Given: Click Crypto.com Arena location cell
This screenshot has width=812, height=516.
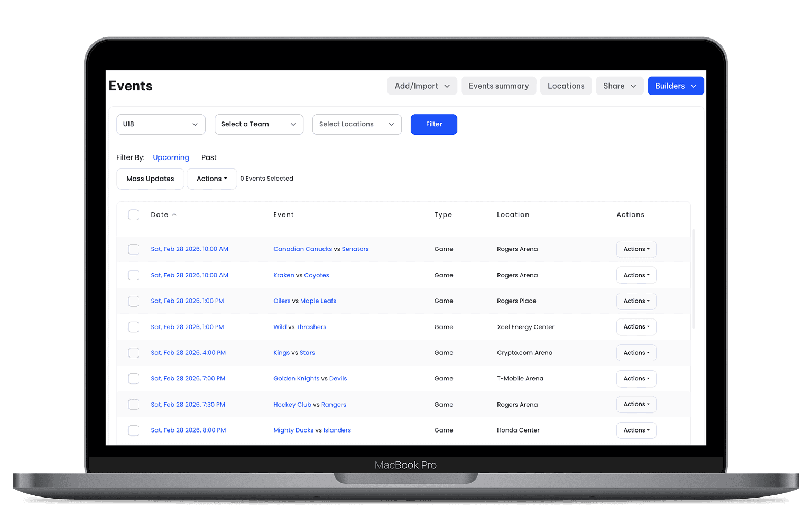Looking at the screenshot, I should point(524,353).
